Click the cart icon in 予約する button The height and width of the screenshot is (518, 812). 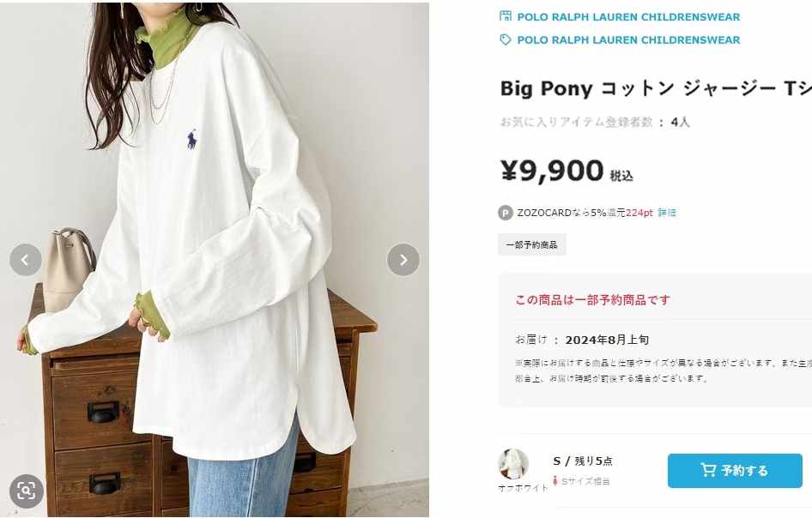point(708,470)
